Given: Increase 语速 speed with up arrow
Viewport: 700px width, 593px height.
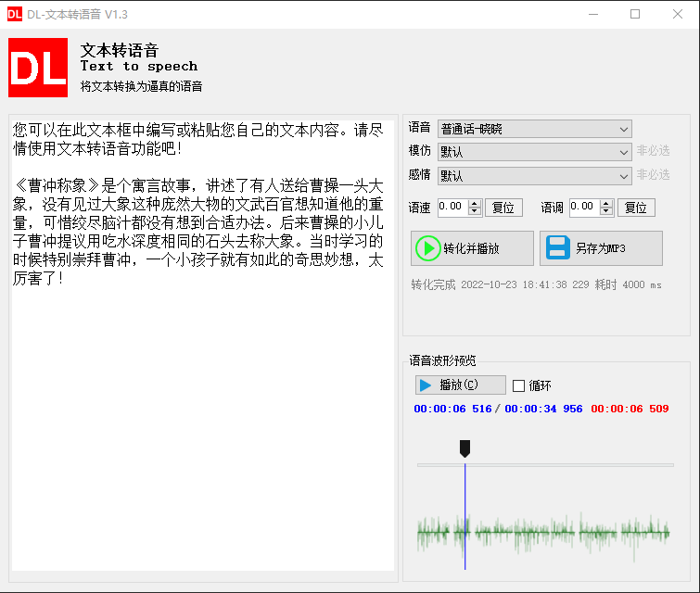Looking at the screenshot, I should (475, 204).
